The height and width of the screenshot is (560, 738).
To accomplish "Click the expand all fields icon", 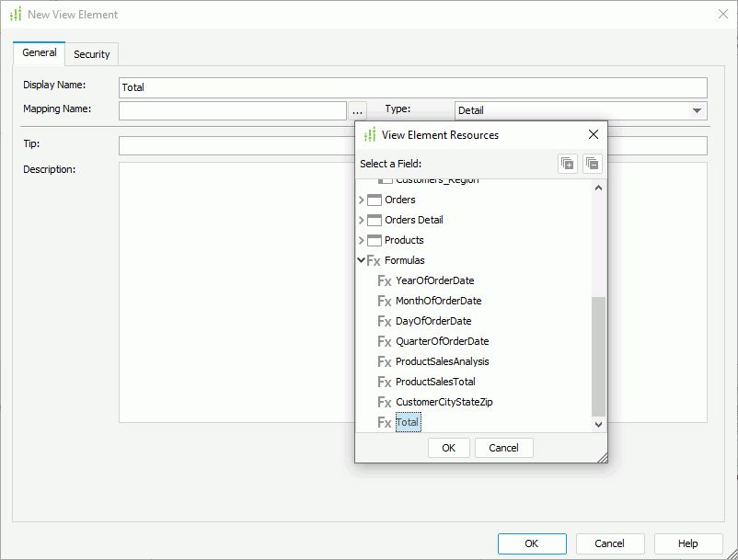I will 567,163.
